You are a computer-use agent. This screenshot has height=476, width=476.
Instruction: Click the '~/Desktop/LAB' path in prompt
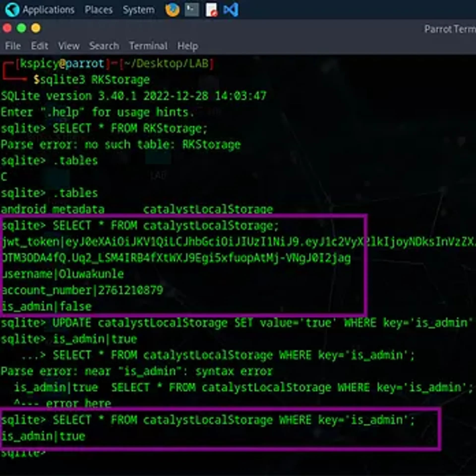coord(166,63)
